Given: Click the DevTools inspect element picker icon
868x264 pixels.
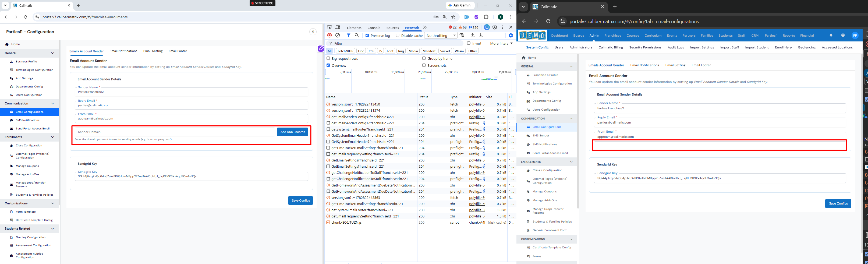Looking at the screenshot, I should [x=330, y=27].
